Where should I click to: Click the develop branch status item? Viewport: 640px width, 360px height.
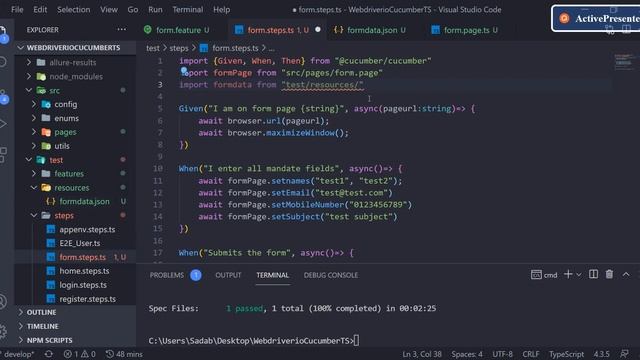tap(17, 354)
